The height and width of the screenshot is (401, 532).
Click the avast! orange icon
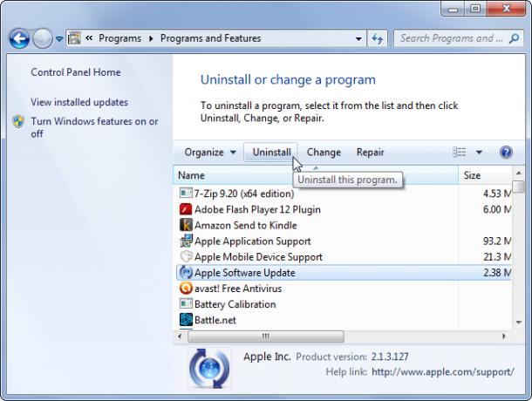click(x=186, y=289)
